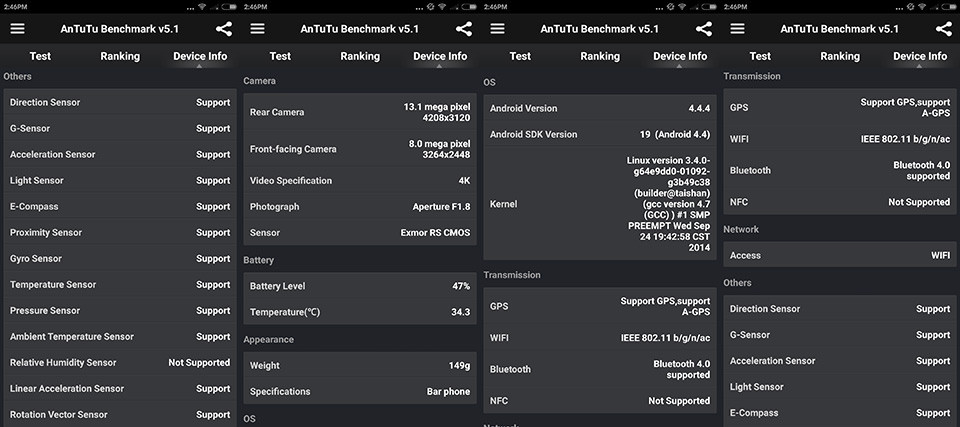Viewport: 960px width, 427px height.
Task: Tap share icon above the Battery section
Action: pyautogui.click(x=464, y=29)
